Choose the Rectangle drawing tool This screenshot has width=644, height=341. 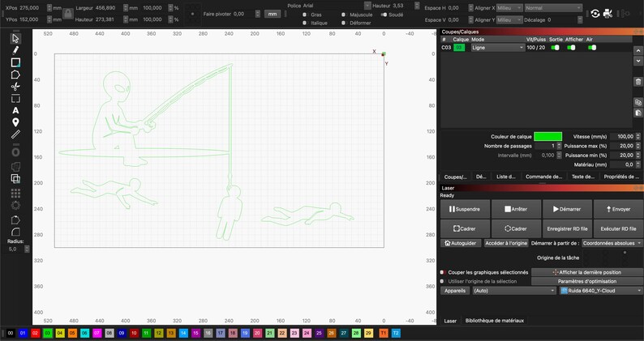point(15,62)
